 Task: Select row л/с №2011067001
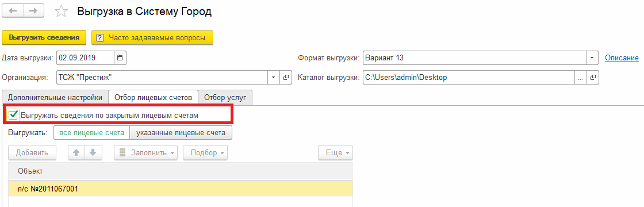point(181,189)
